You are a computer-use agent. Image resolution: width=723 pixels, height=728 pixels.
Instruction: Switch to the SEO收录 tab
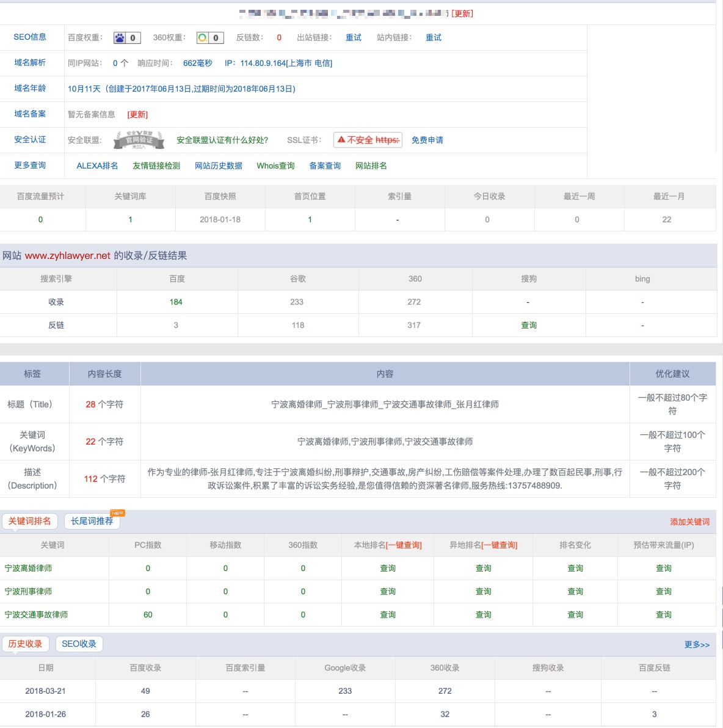pyautogui.click(x=79, y=644)
